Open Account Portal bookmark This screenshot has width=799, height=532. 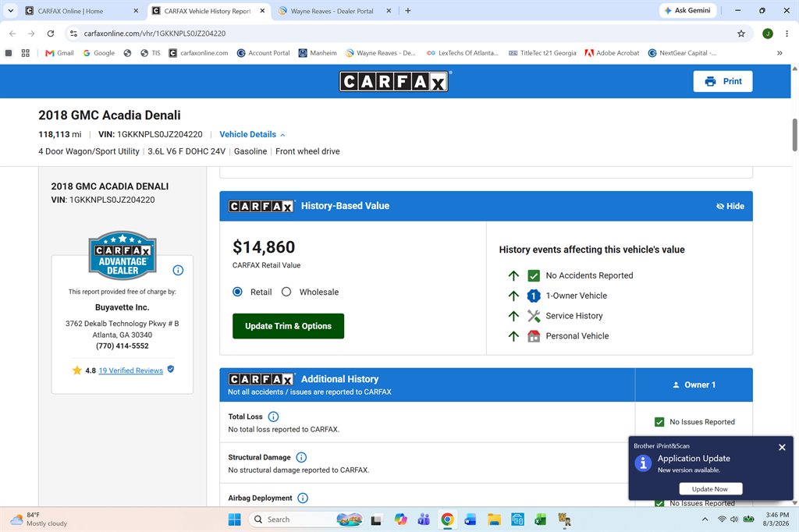[x=264, y=53]
